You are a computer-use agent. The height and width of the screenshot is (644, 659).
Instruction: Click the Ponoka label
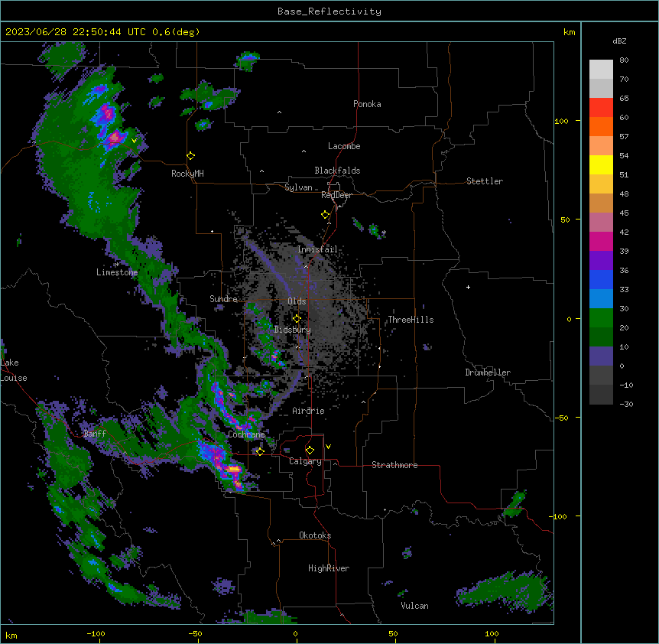click(x=367, y=104)
